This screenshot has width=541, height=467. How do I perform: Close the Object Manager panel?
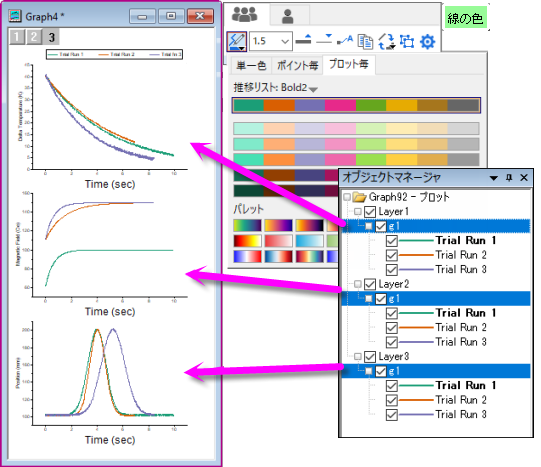click(524, 178)
